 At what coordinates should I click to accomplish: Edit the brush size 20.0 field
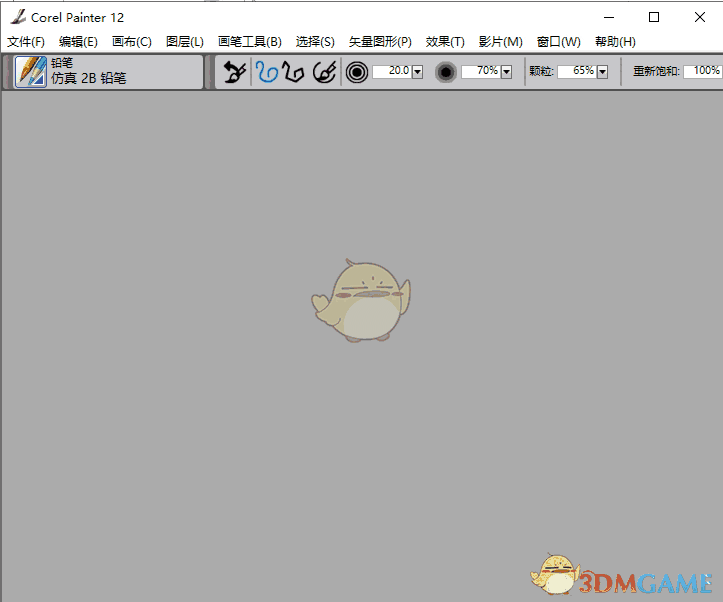[391, 71]
